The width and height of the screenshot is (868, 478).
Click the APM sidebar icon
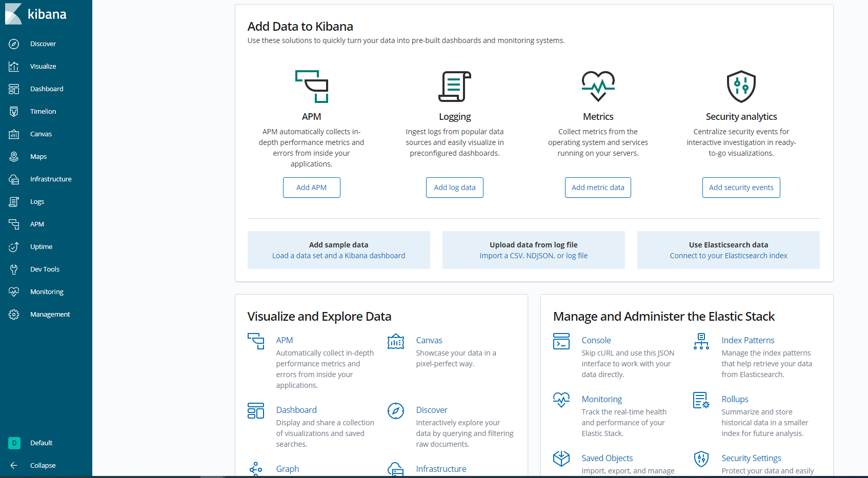click(14, 224)
